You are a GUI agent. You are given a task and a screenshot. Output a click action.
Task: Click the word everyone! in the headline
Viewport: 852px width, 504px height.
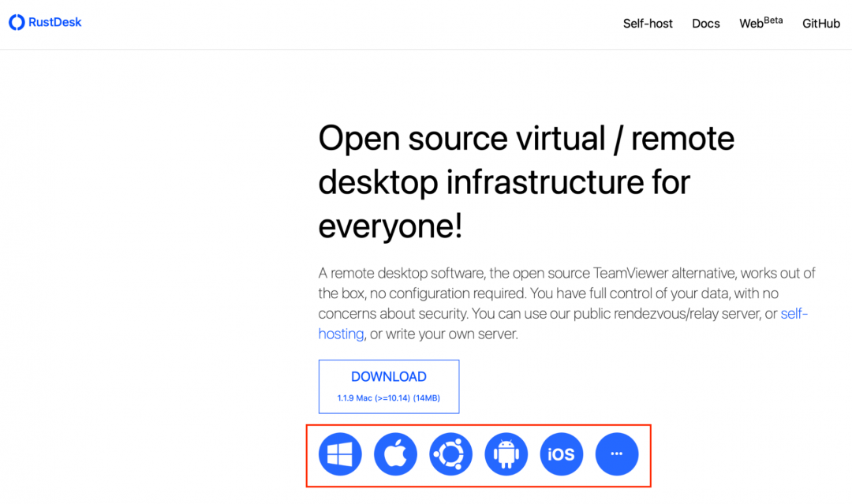tap(390, 226)
